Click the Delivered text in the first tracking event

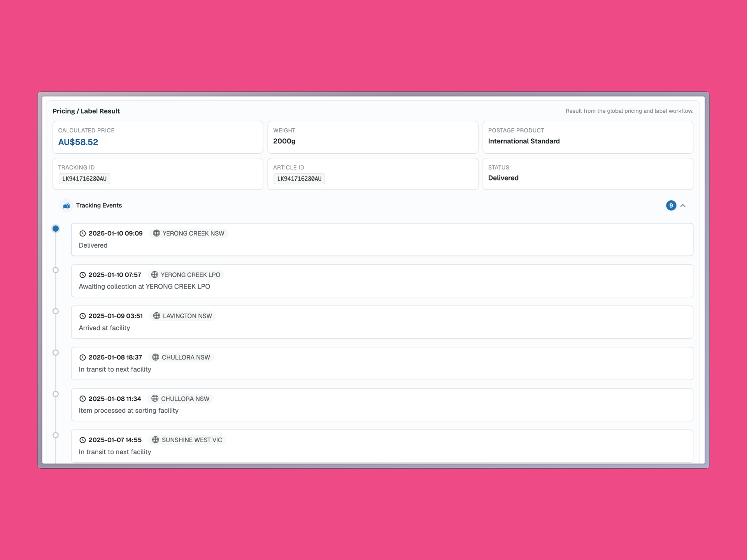tap(93, 245)
